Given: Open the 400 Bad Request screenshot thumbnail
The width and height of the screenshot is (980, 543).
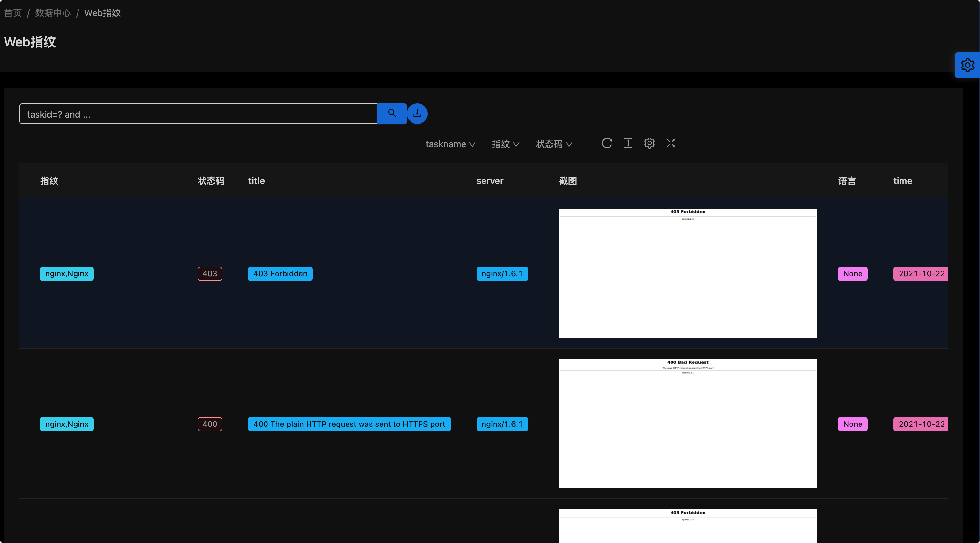Looking at the screenshot, I should pyautogui.click(x=687, y=423).
